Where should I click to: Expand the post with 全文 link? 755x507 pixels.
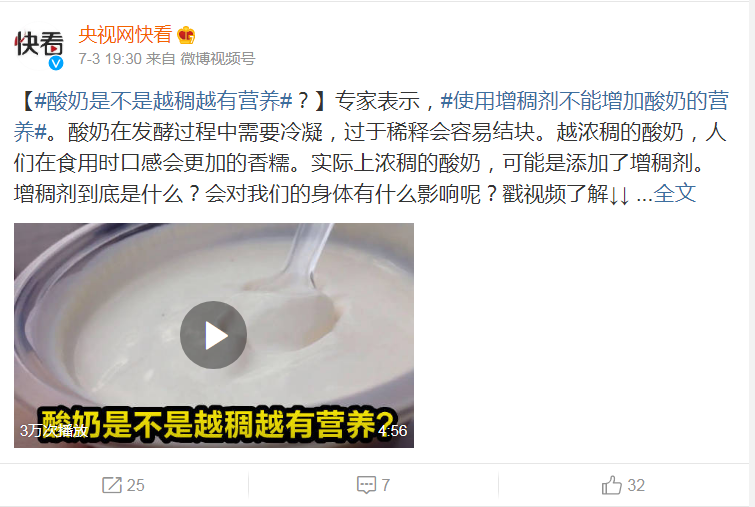pyautogui.click(x=675, y=193)
